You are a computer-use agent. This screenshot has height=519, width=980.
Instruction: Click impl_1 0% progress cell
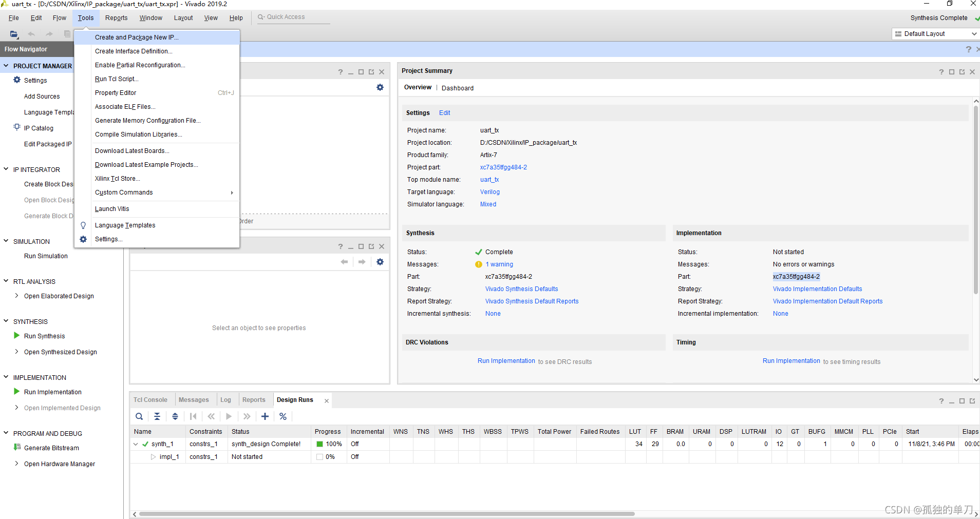coord(329,457)
